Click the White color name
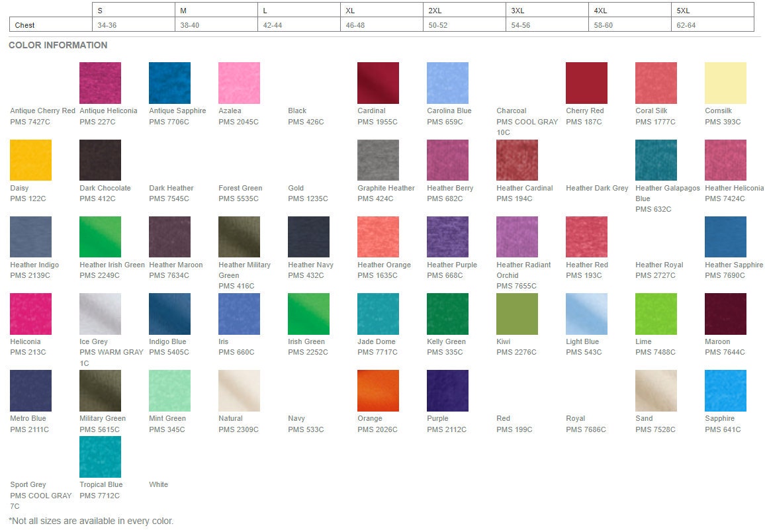This screenshot has height=532, width=765. 158,484
